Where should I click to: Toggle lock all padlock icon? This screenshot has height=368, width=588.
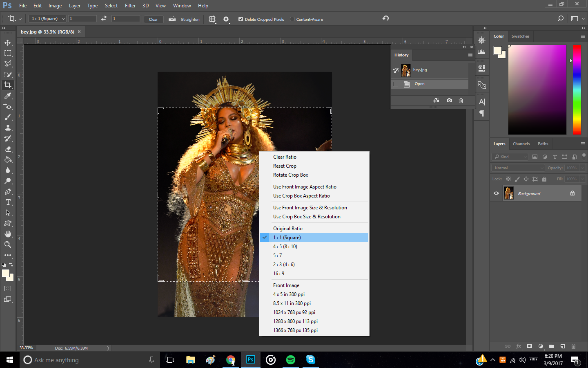(544, 179)
